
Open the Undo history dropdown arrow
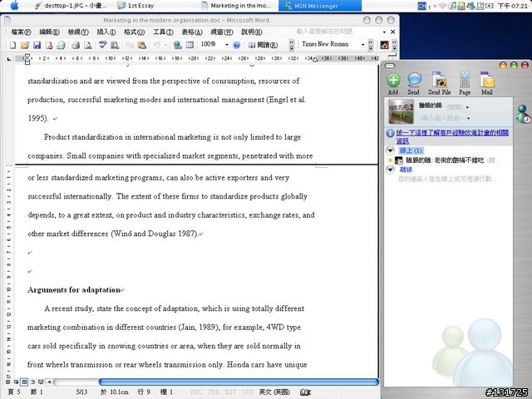165,45
